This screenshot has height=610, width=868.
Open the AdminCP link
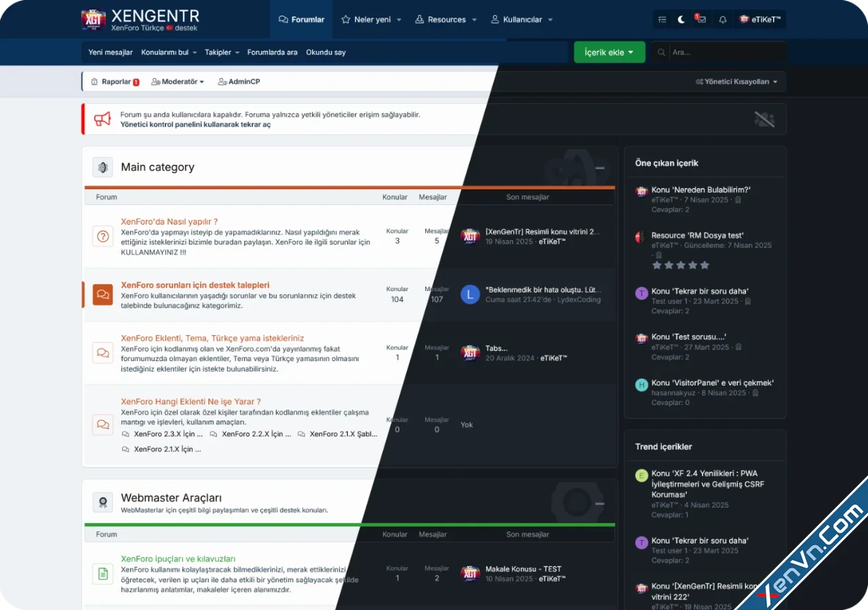[x=239, y=81]
